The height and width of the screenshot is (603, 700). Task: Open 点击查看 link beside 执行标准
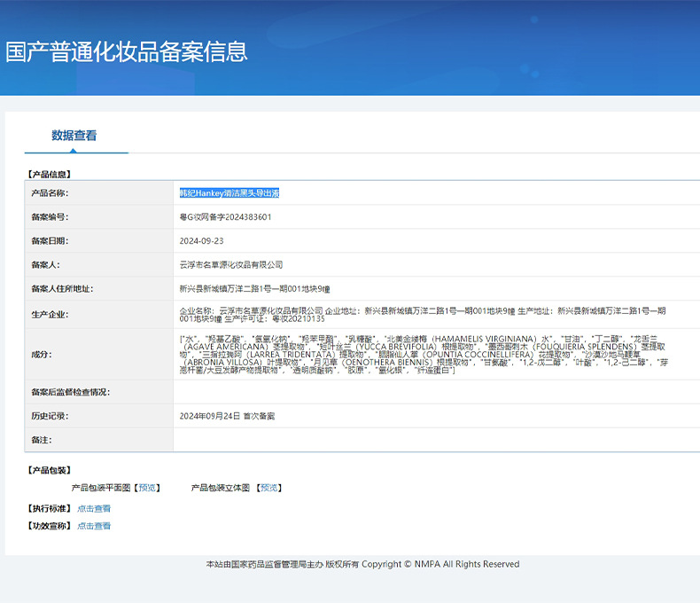pyautogui.click(x=94, y=509)
